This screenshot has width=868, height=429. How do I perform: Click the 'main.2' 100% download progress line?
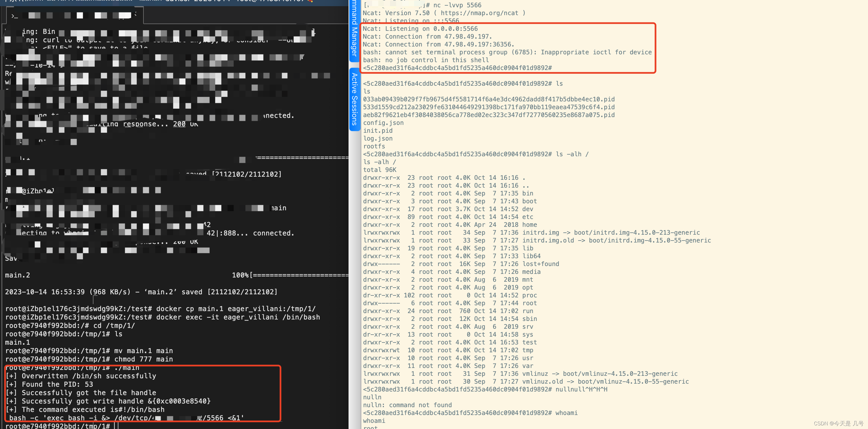tap(177, 276)
